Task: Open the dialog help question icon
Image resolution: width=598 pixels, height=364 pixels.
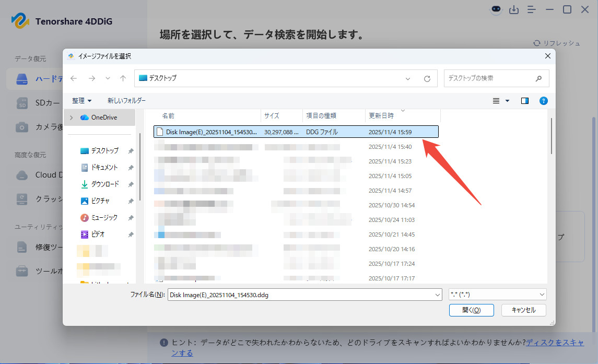Action: coord(544,101)
